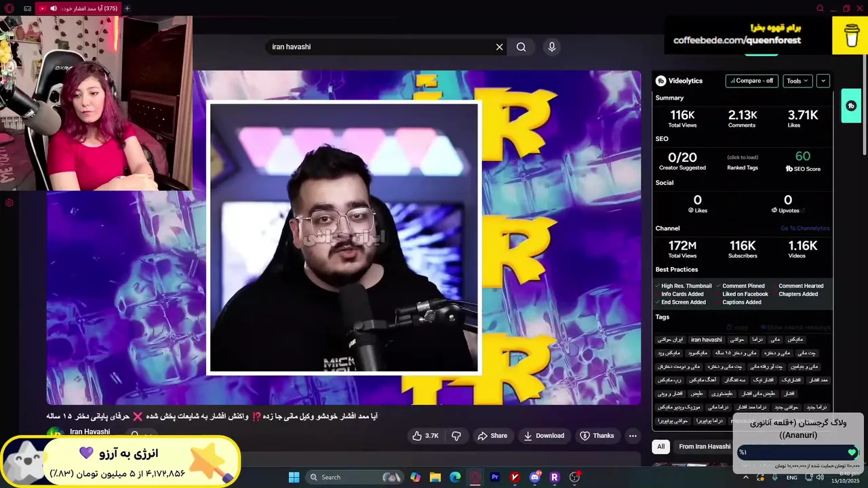Switch to Opera GX taskbar icon
Screen dimensions: 868x488
click(475, 477)
